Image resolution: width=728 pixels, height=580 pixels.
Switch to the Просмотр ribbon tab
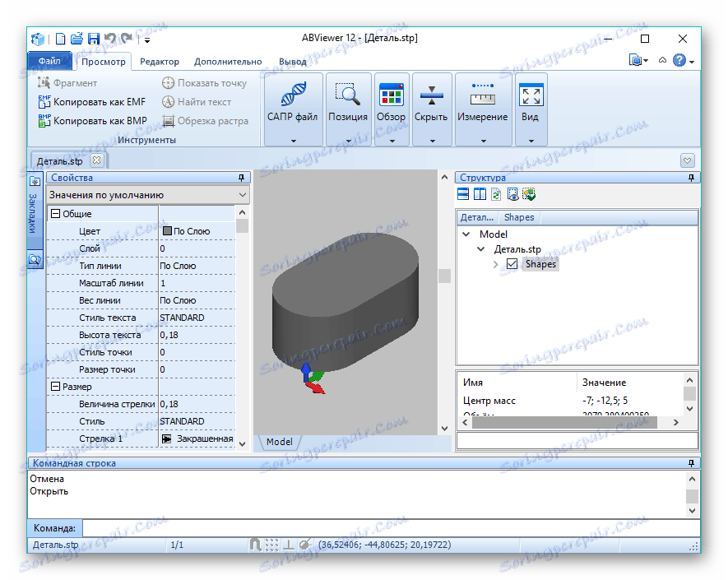pyautogui.click(x=104, y=62)
